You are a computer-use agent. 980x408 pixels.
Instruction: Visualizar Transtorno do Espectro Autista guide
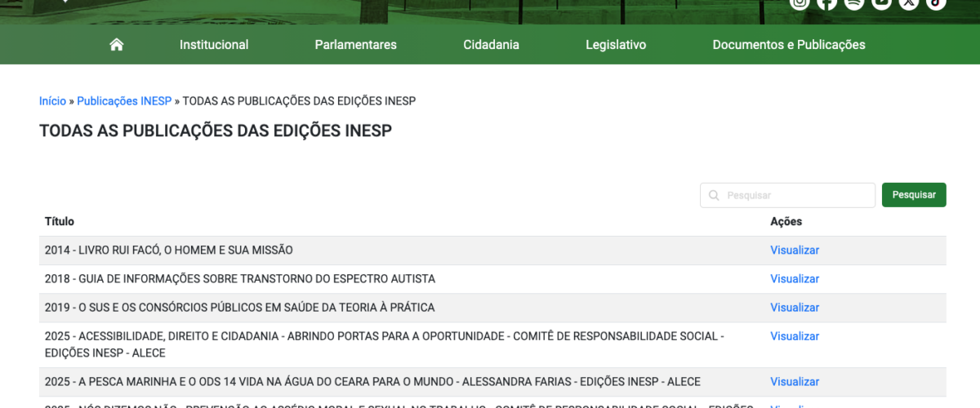(x=795, y=279)
